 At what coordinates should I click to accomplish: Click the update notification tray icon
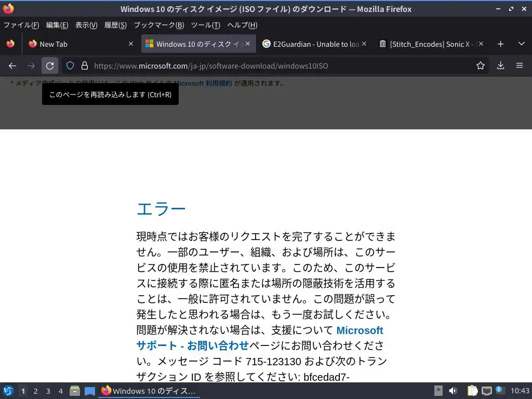point(500,390)
